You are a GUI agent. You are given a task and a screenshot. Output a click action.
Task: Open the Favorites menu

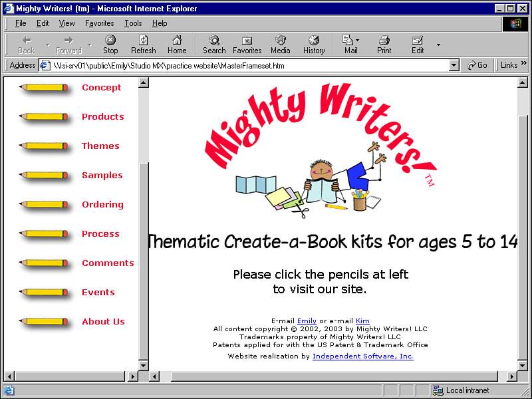tap(99, 23)
